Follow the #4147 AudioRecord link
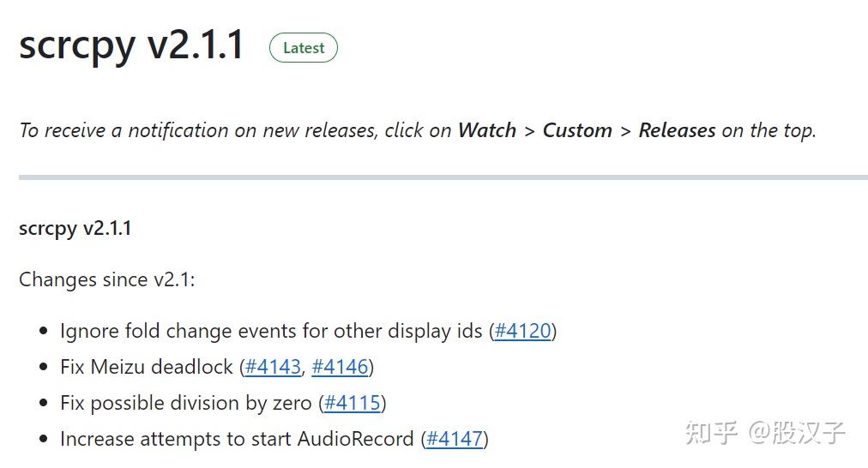The height and width of the screenshot is (468, 868). pos(455,439)
